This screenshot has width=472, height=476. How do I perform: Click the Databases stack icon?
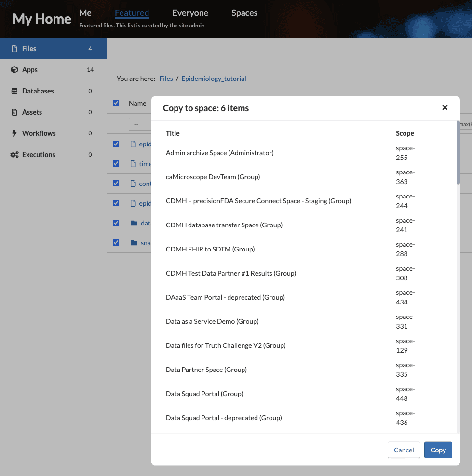(14, 91)
